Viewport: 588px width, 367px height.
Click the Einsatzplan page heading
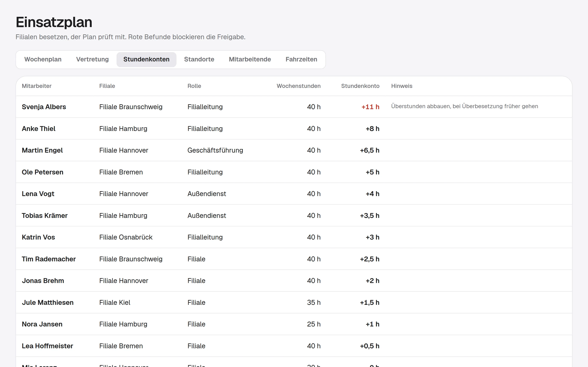[54, 22]
